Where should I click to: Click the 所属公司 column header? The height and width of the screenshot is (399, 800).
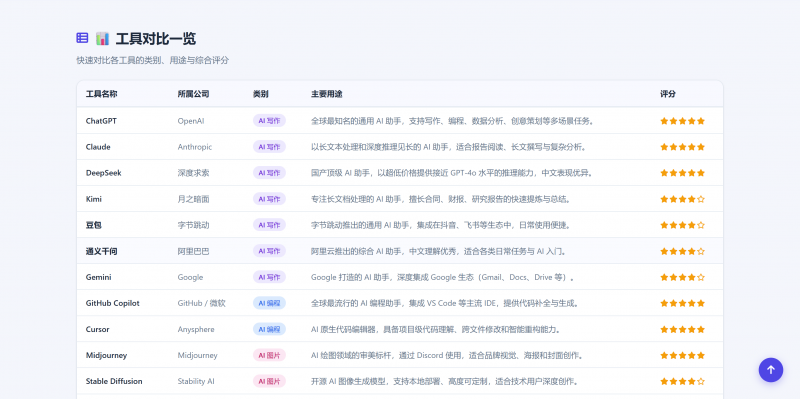tap(193, 94)
